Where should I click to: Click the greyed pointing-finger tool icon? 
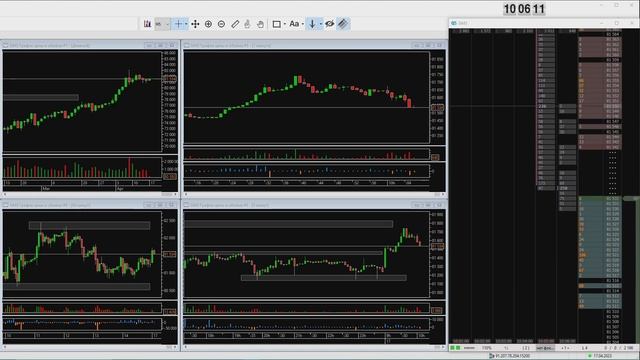(247, 24)
